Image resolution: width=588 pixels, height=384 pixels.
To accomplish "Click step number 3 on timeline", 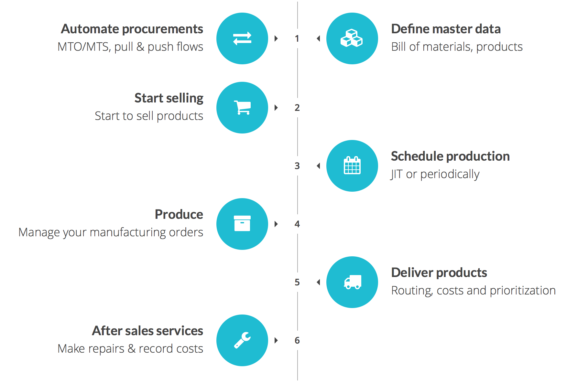I will [297, 166].
